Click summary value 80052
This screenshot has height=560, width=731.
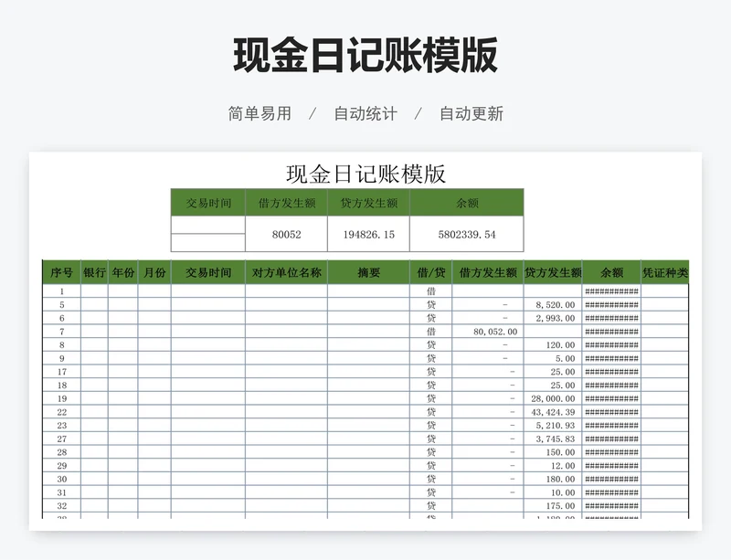pyautogui.click(x=287, y=234)
